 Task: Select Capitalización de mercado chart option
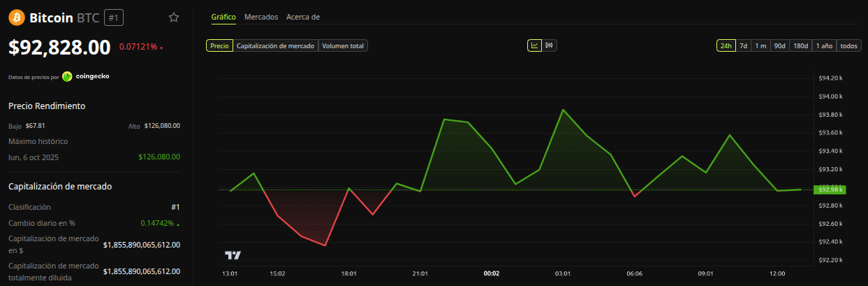pyautogui.click(x=275, y=45)
